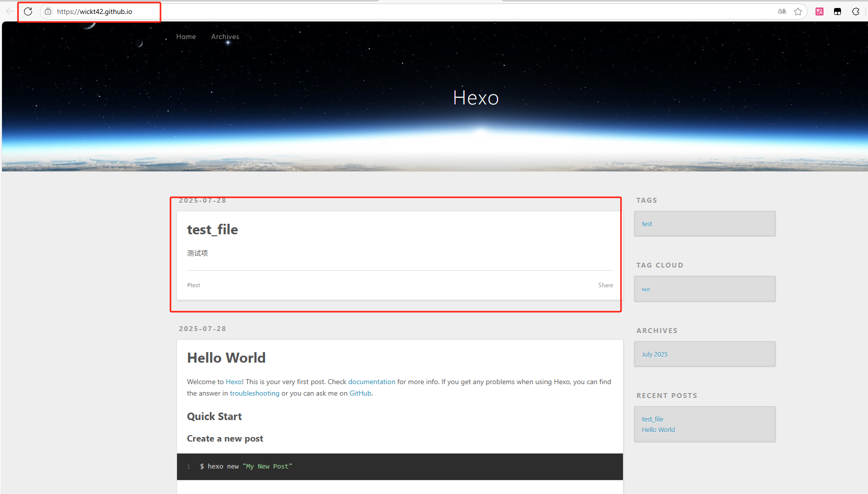
Task: Open the documentation link
Action: 371,382
